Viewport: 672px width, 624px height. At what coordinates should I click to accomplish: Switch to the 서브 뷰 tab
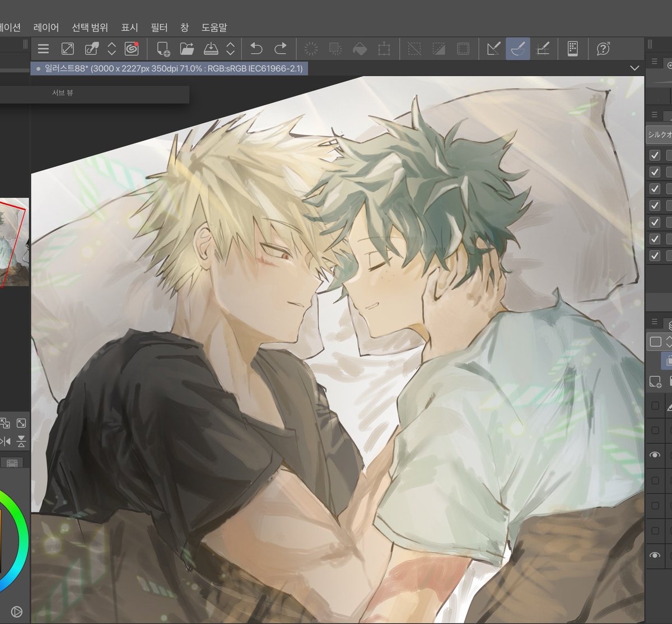point(62,93)
